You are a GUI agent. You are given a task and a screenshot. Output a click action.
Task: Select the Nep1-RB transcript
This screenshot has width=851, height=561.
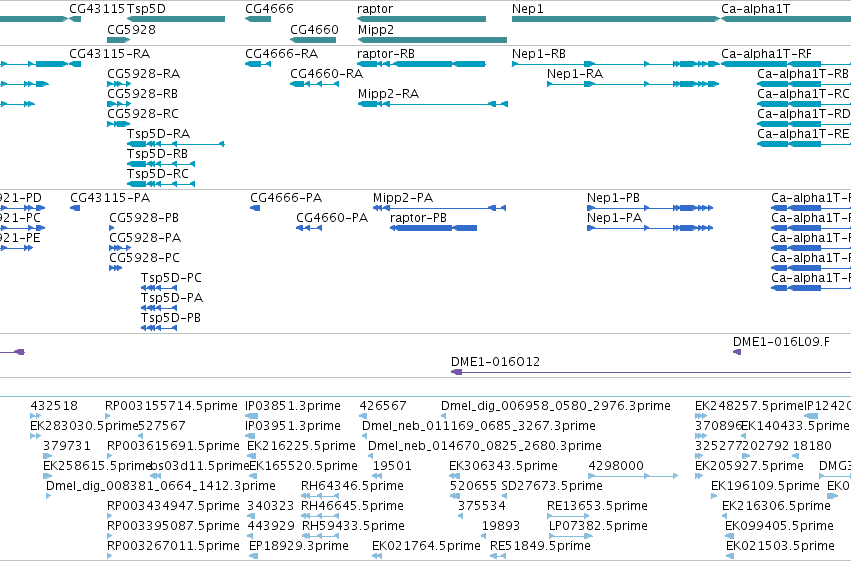point(539,54)
